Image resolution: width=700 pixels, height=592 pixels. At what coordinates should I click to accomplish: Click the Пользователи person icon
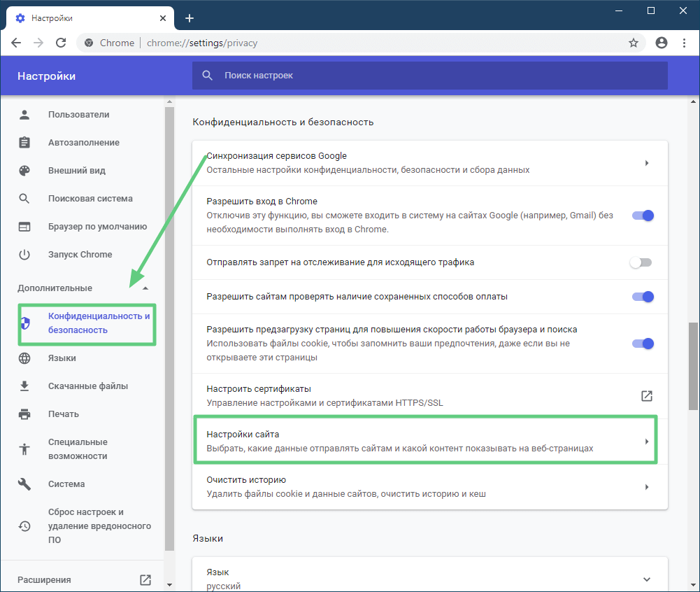24,115
